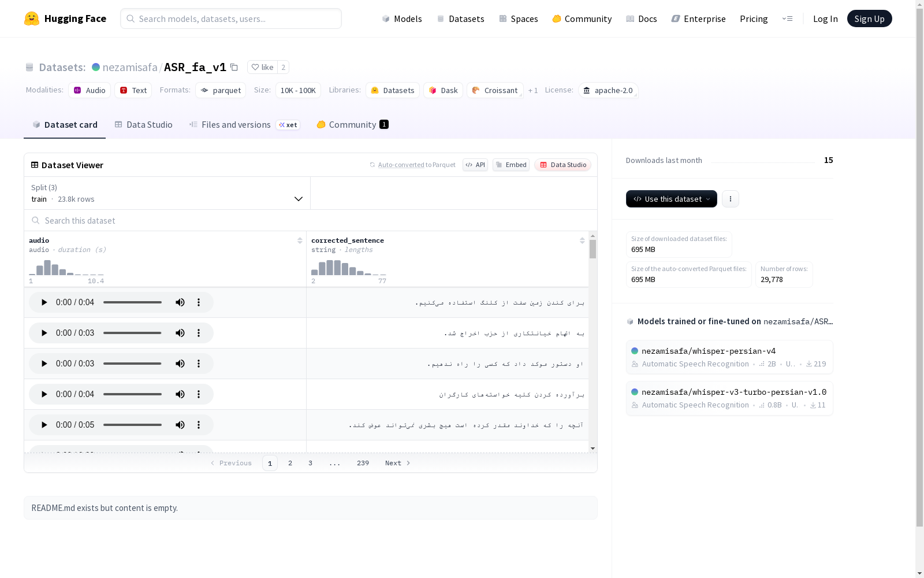Play the audio in the fourth row
The width and height of the screenshot is (924, 578).
[x=44, y=394]
